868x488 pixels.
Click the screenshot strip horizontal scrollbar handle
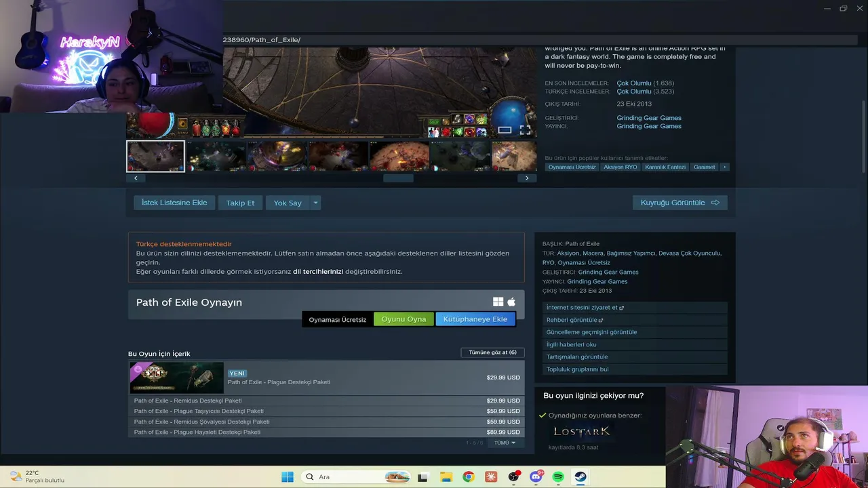[398, 178]
